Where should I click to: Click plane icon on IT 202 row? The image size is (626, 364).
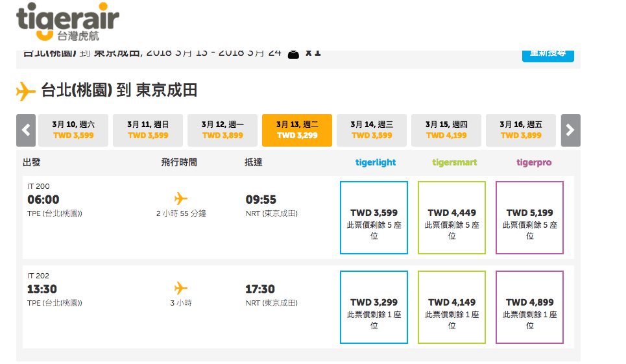click(x=181, y=288)
